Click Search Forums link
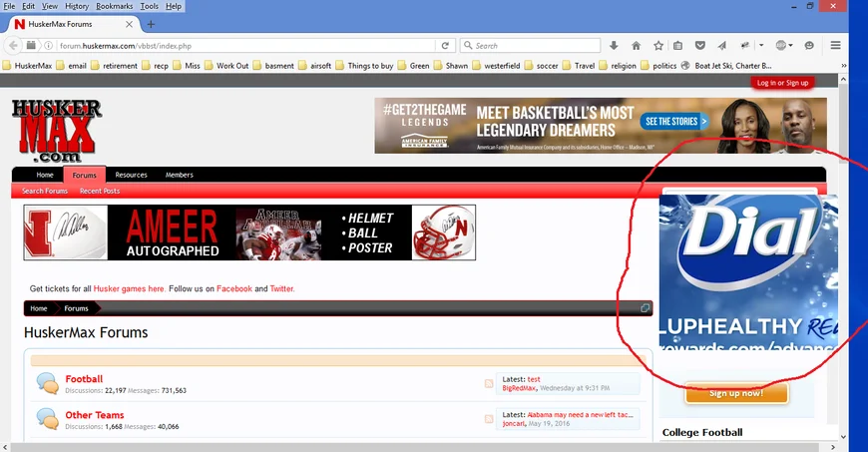This screenshot has width=868, height=452. (45, 191)
